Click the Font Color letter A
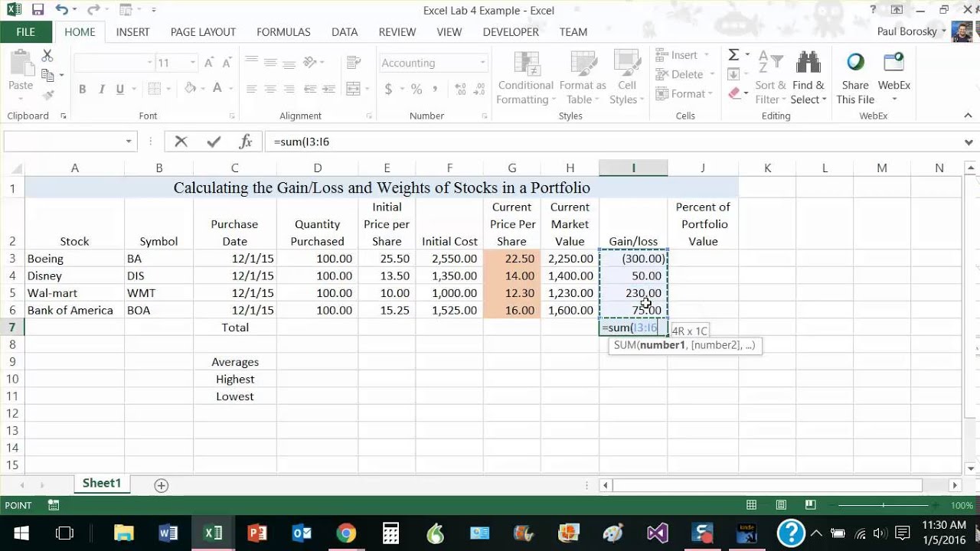The image size is (980, 551). coord(217,89)
